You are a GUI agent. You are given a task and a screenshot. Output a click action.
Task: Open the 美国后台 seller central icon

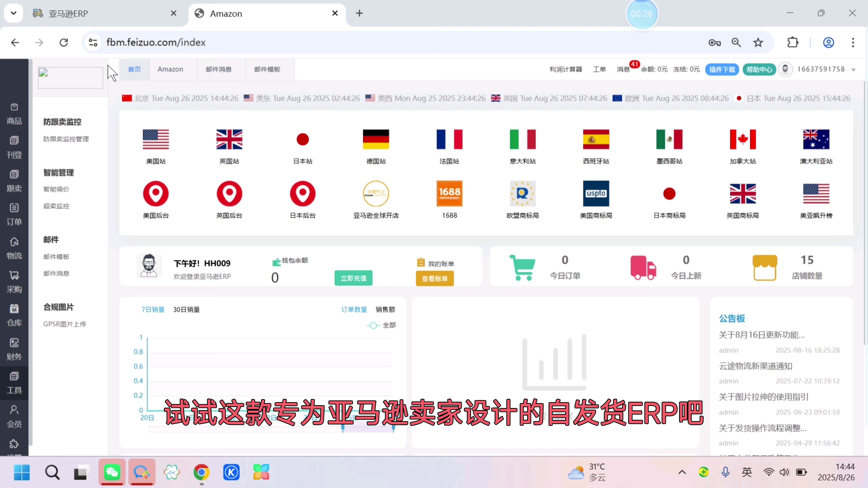tap(156, 194)
